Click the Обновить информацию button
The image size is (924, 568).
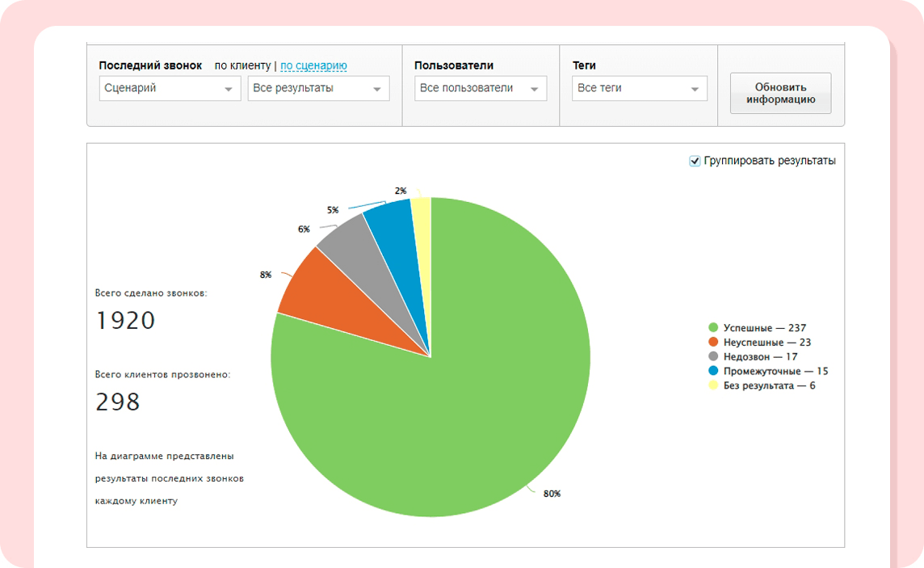tap(780, 93)
